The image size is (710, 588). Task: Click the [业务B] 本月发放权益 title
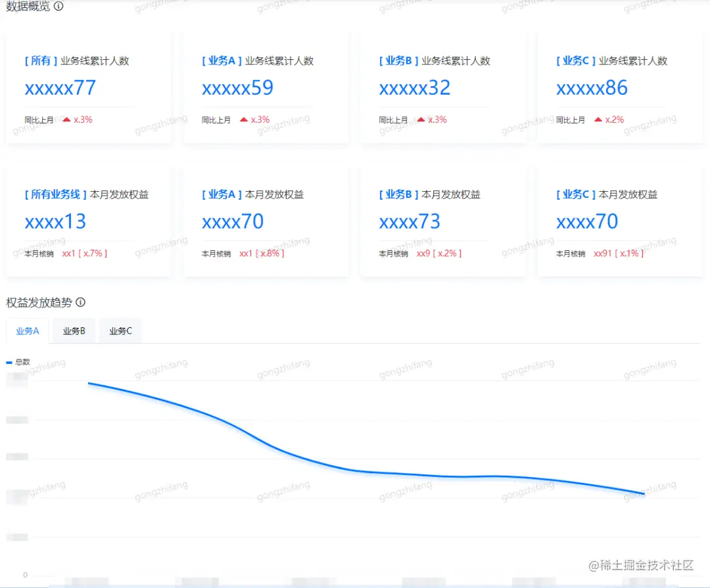pyautogui.click(x=430, y=194)
